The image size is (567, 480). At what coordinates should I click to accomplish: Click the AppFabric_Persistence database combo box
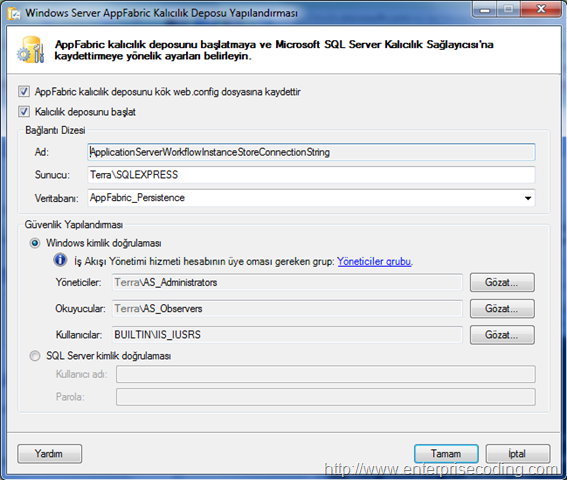(311, 198)
